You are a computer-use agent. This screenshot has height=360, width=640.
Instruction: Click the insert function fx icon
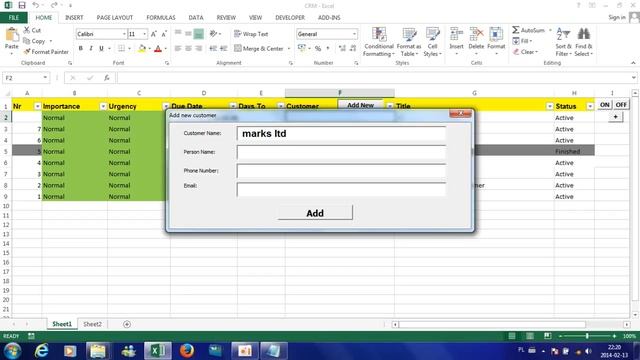click(x=107, y=78)
